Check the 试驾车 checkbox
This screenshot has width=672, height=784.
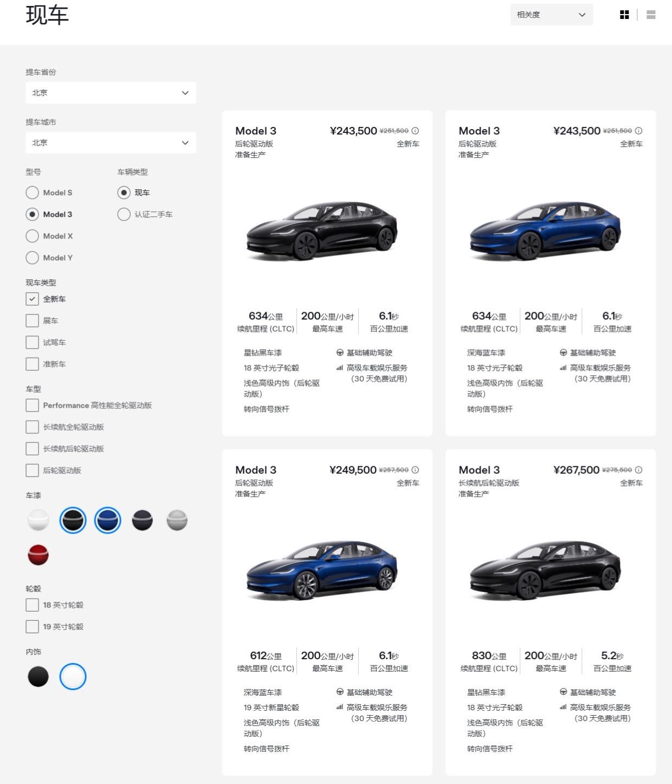32,342
